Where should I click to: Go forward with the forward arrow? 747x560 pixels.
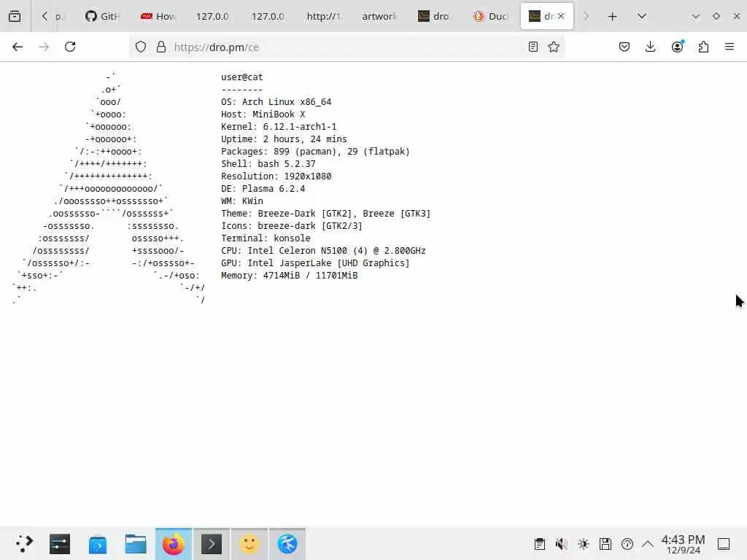coord(44,47)
